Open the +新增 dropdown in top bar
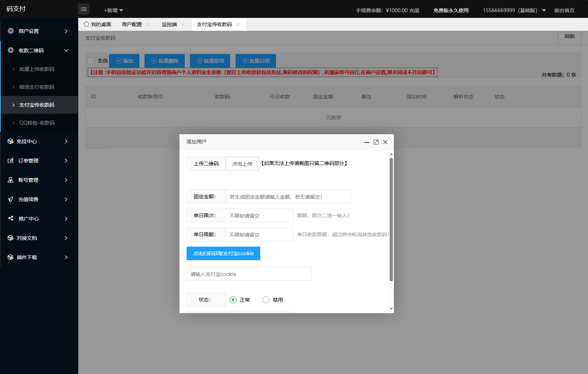This screenshot has height=374, width=588. (113, 10)
